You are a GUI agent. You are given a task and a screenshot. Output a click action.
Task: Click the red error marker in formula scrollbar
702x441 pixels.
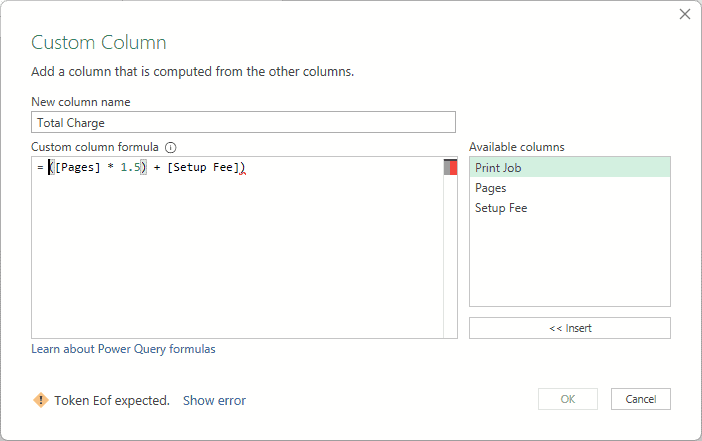[x=453, y=167]
